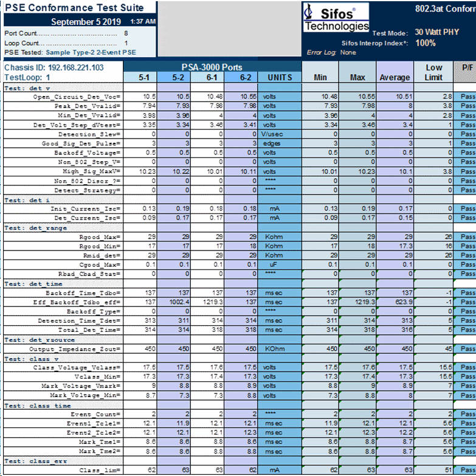Image resolution: width=476 pixels, height=476 pixels.
Task: Click the Sifos Technologies logo
Action: coord(336,18)
